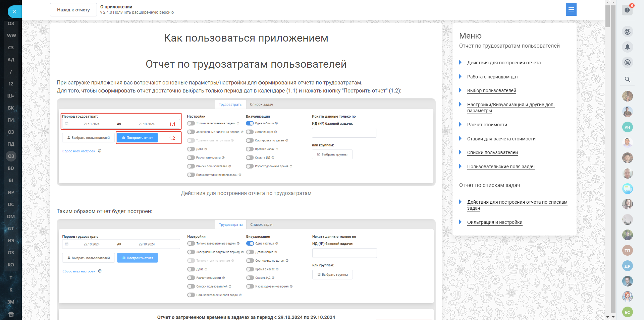The height and width of the screenshot is (320, 644).
Task: Open the search magnifier in right sidebar
Action: point(627,79)
